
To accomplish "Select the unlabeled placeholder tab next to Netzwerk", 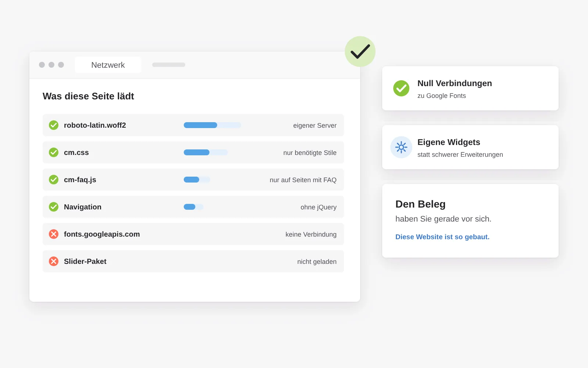I will (x=169, y=65).
